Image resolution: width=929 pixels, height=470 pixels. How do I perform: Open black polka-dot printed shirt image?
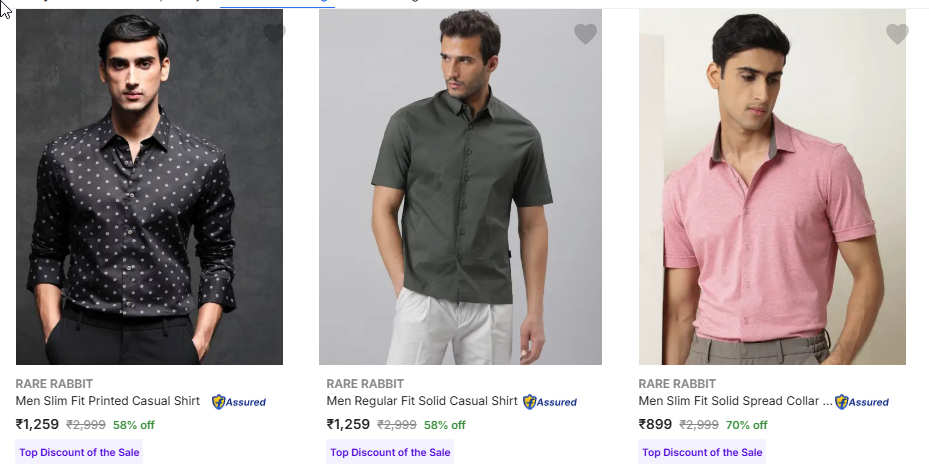[149, 190]
